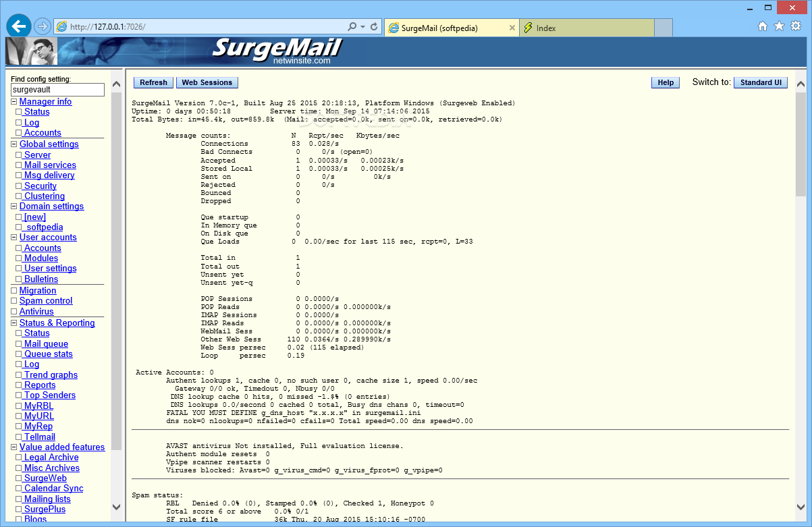Switch to the Index browser tab
This screenshot has height=527, width=812.
pos(587,28)
